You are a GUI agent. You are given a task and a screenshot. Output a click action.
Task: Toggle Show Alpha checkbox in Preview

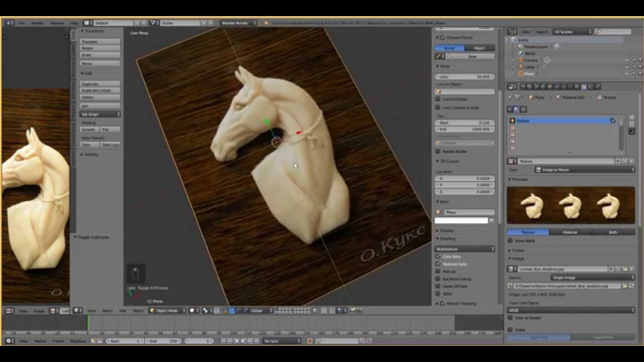pyautogui.click(x=510, y=241)
